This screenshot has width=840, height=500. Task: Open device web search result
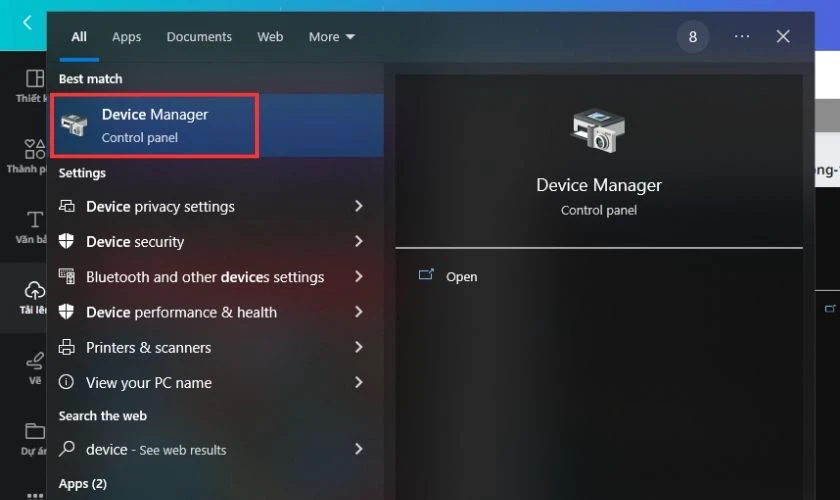pos(215,449)
